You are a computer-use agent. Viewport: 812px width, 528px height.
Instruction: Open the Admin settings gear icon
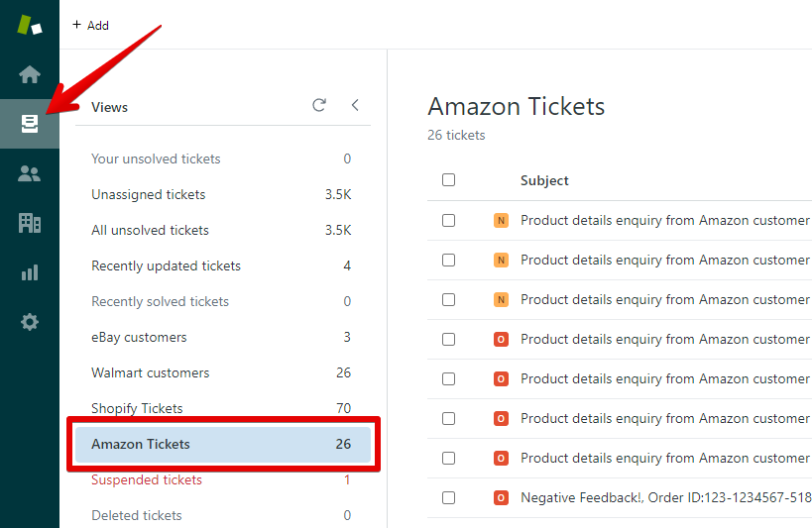30,322
